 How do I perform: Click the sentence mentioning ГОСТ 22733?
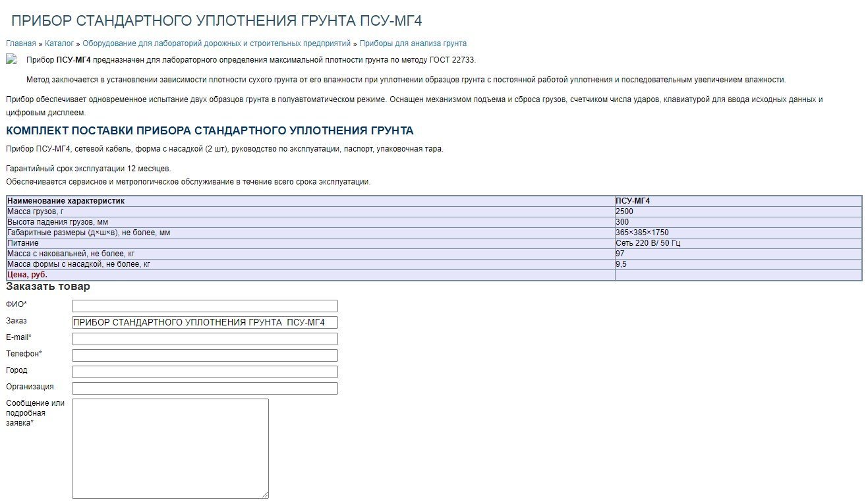(251, 60)
